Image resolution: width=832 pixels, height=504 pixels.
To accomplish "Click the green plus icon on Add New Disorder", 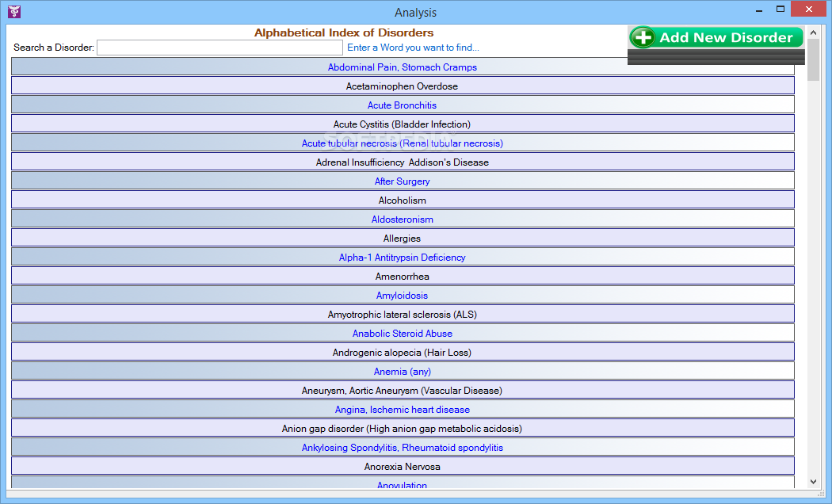I will (643, 38).
